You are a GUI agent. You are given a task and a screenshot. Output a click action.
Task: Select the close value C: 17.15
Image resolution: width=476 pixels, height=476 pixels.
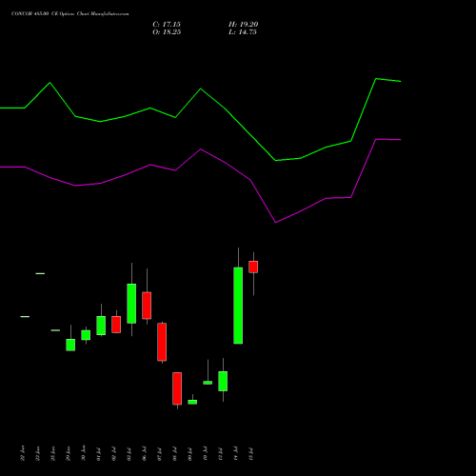(167, 25)
